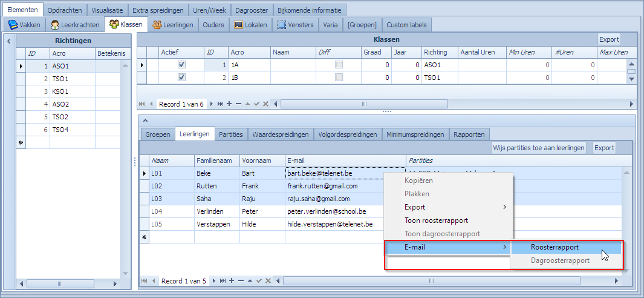
Task: Open the Partities sub-tab
Action: click(231, 134)
